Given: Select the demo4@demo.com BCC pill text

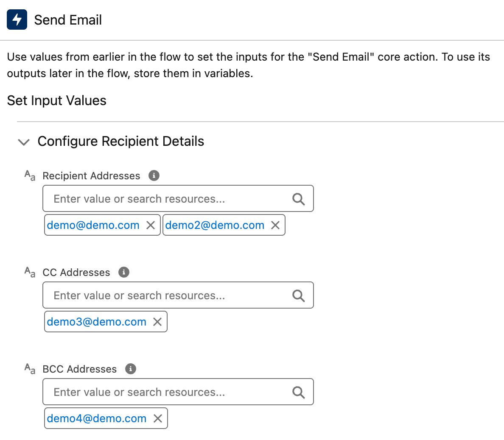Looking at the screenshot, I should click(x=97, y=418).
